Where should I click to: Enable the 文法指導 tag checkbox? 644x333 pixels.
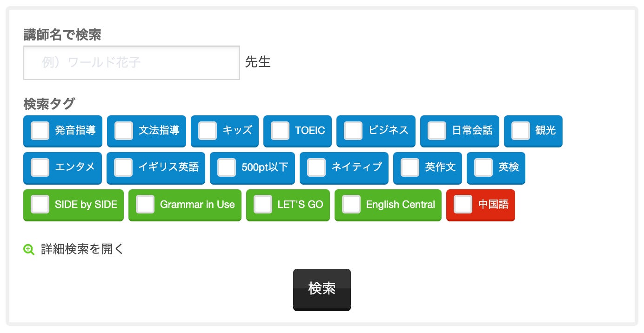pos(124,131)
